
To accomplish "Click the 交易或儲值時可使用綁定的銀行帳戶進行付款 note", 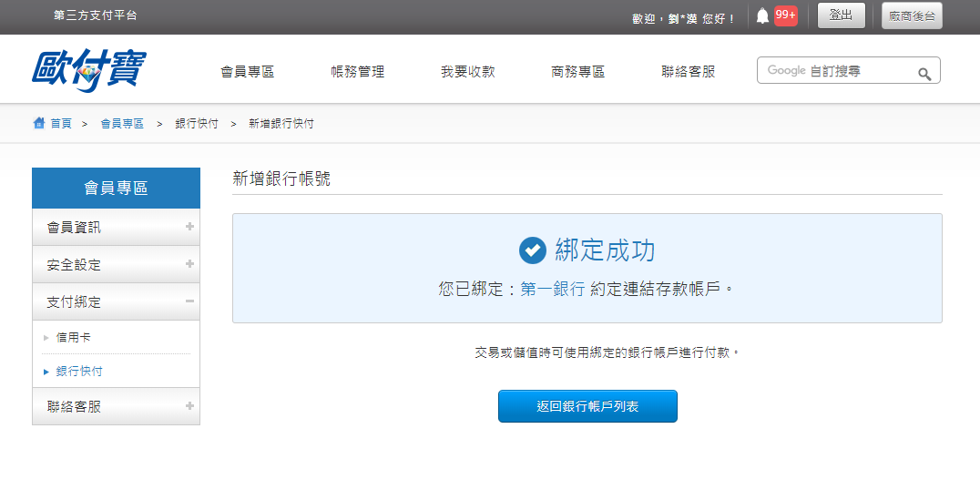I will 607,353.
